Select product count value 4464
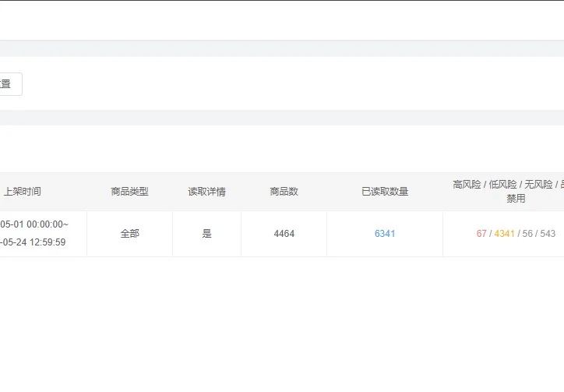Image resolution: width=564 pixels, height=392 pixels. 284,234
